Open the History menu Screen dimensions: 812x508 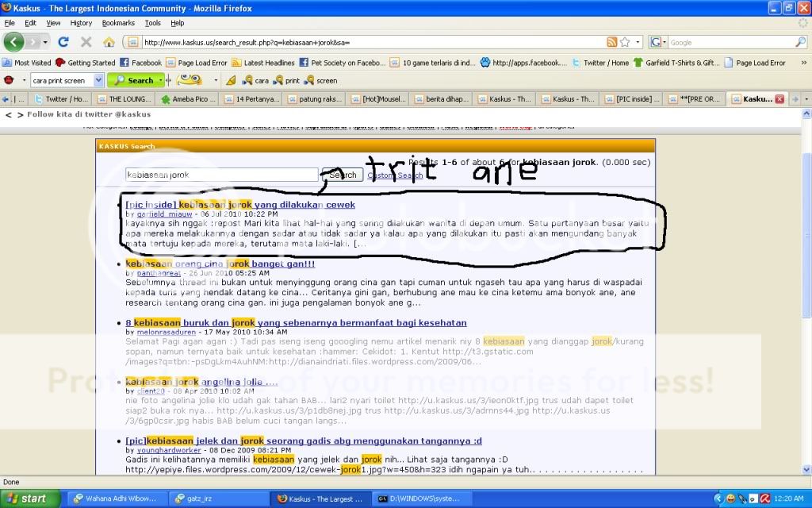pos(81,23)
